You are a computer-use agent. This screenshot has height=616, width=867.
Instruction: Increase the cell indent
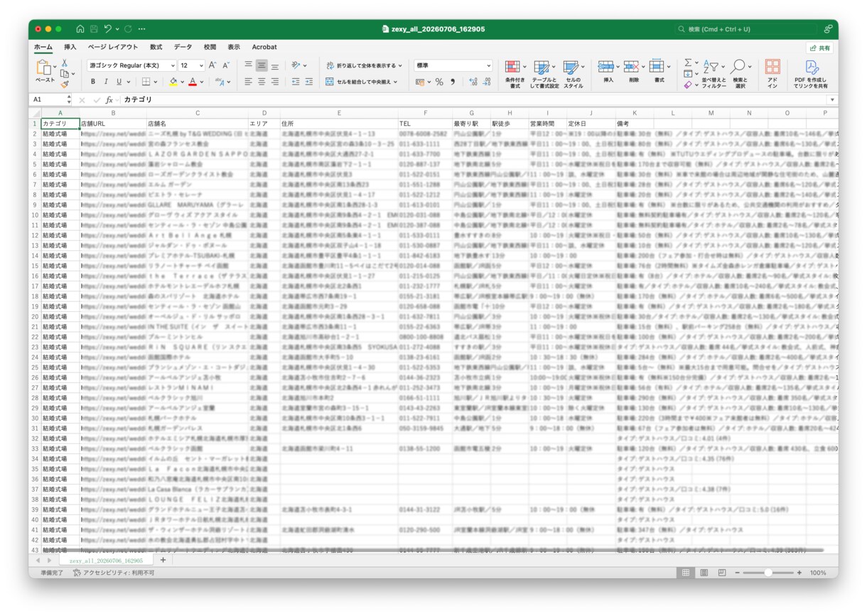tap(310, 82)
